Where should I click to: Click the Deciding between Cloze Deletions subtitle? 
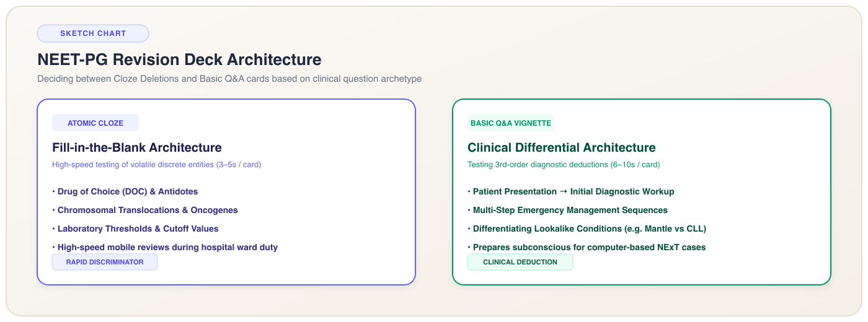click(x=229, y=79)
